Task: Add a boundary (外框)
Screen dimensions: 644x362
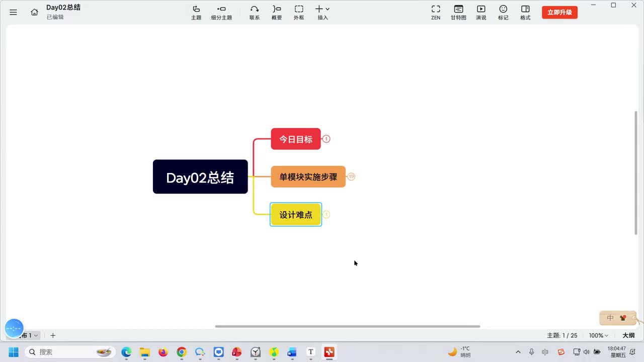Action: click(x=299, y=13)
